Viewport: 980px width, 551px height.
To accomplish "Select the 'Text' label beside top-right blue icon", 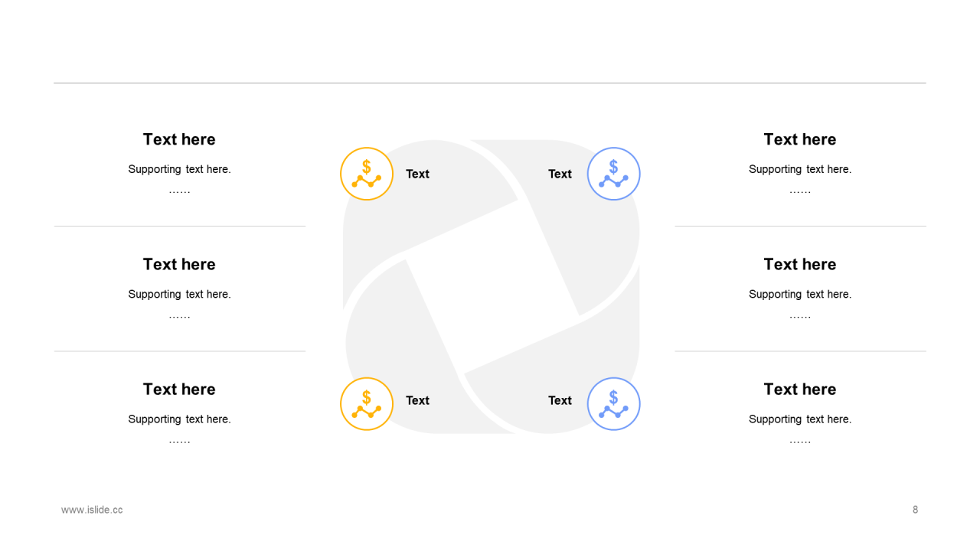I will point(560,174).
